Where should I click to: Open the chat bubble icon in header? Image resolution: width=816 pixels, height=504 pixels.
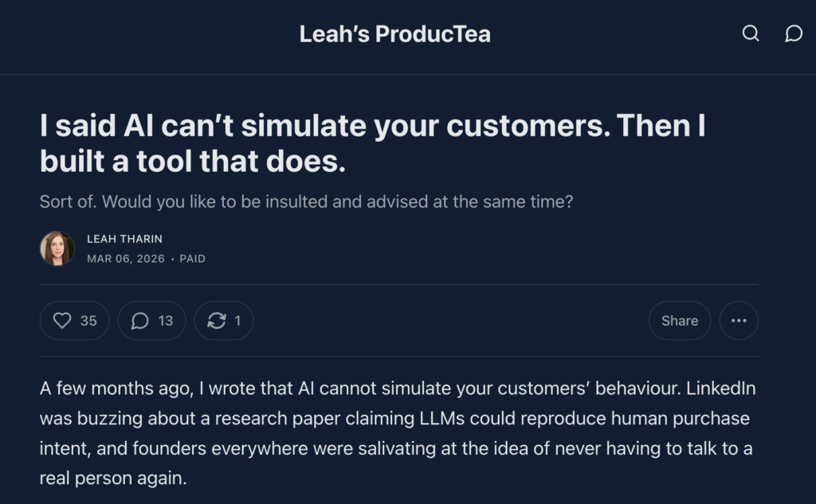794,33
